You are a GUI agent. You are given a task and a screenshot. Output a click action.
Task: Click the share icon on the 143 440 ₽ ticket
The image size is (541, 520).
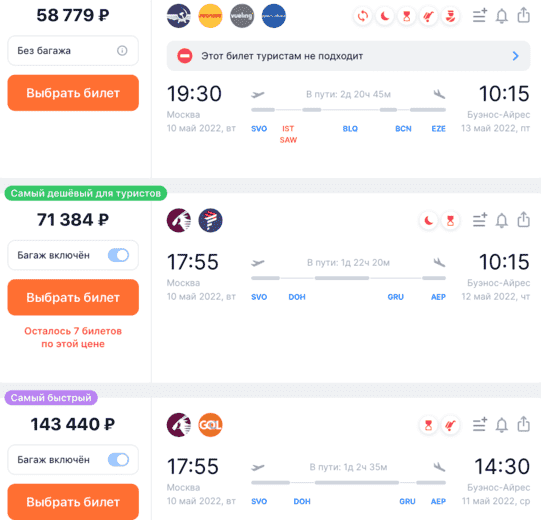523,424
